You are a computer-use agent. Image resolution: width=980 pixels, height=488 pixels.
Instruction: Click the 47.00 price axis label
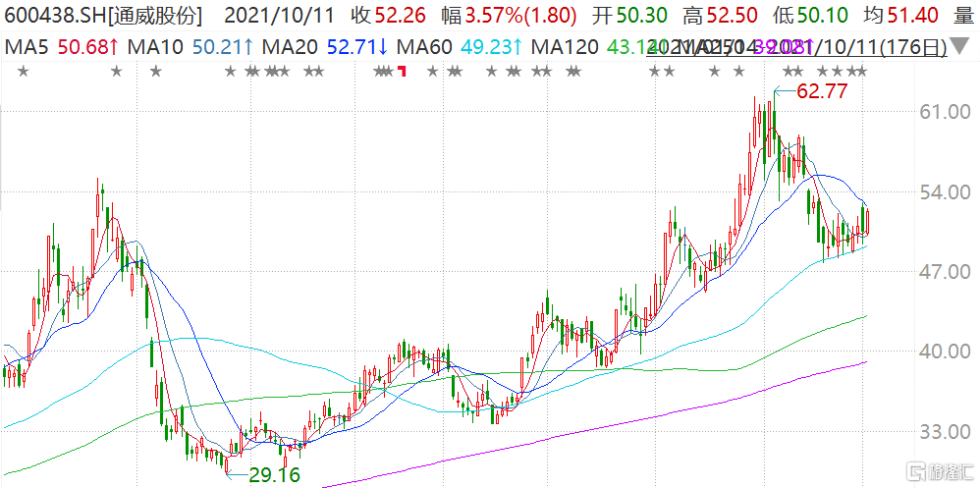pos(945,272)
